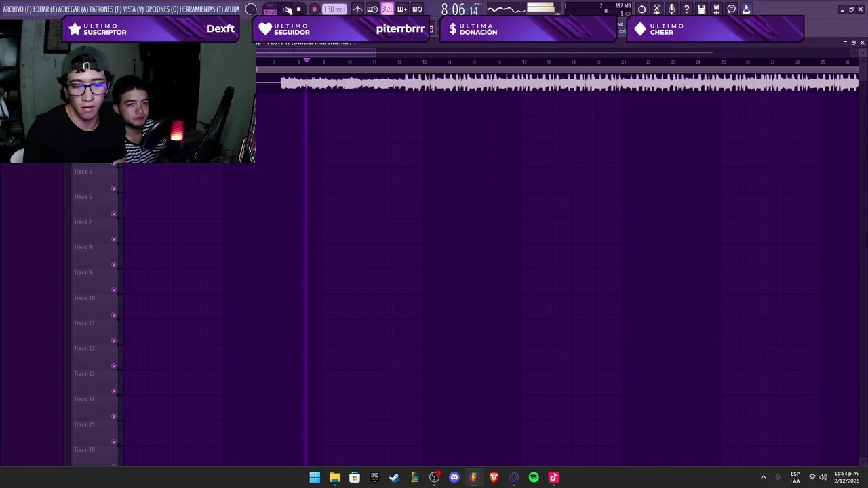Image resolution: width=868 pixels, height=488 pixels.
Task: Toggle PAT/SONG playback mode
Action: [x=270, y=9]
